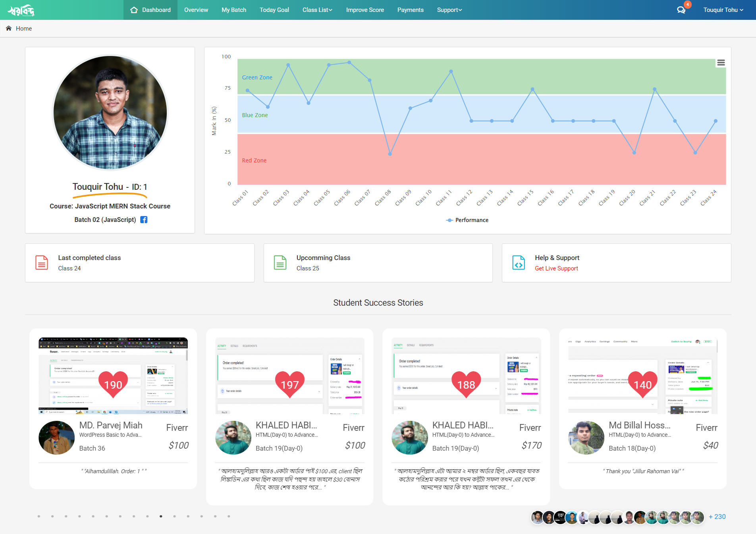The image size is (756, 534).
Task: Go to Payments menu item
Action: [410, 10]
